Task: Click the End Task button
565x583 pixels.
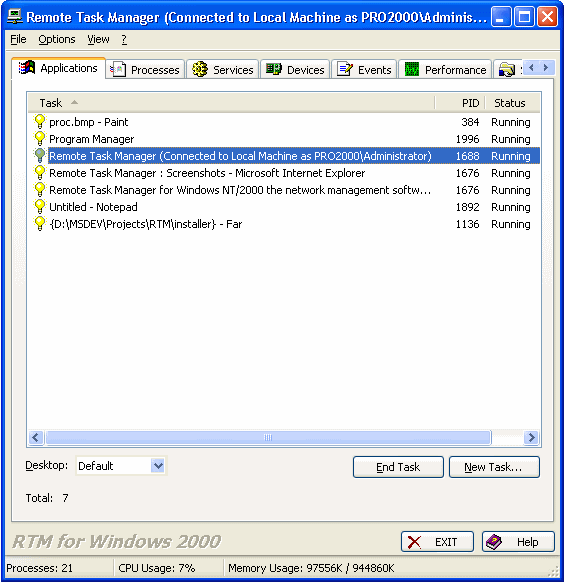Action: pyautogui.click(x=398, y=467)
